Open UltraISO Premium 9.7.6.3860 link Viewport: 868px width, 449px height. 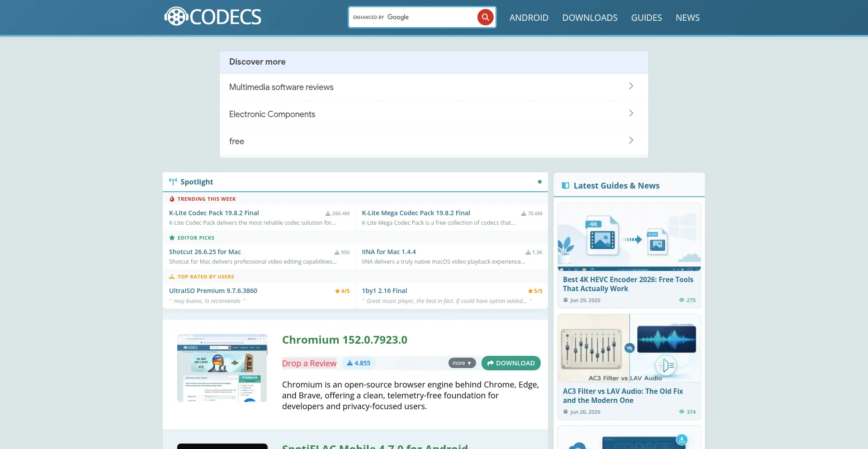[213, 291]
